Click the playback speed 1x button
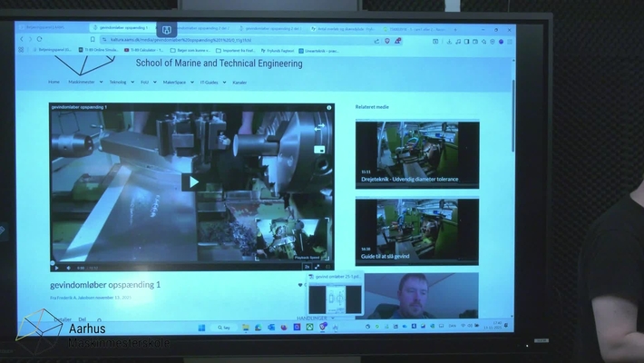 [307, 267]
